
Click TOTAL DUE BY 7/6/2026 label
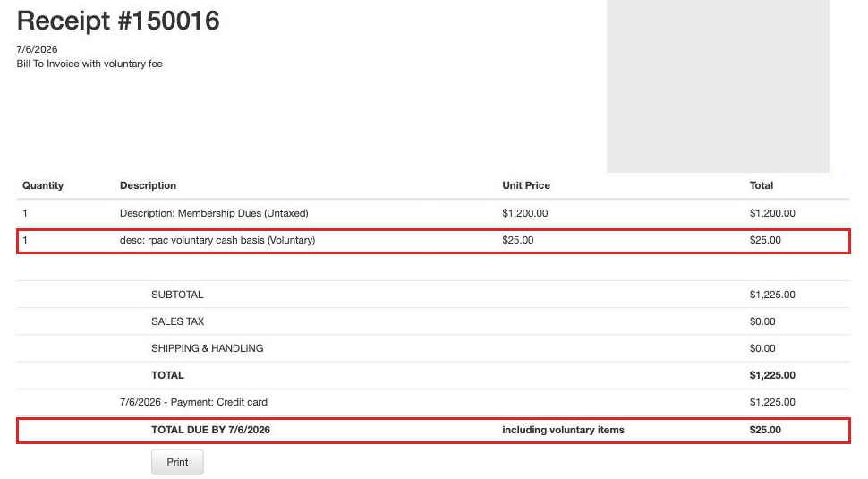click(x=210, y=430)
